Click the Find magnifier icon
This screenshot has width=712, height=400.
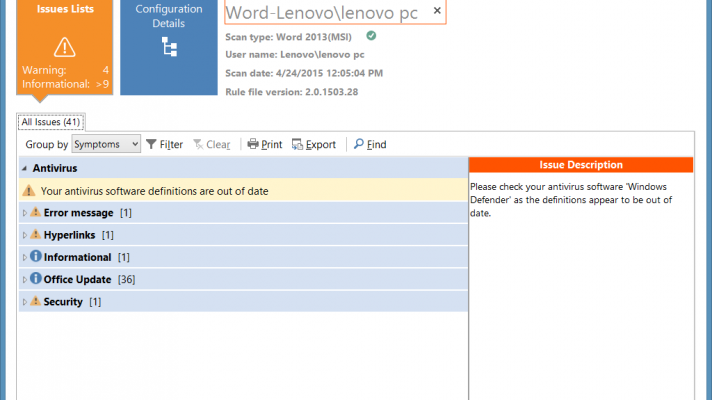coord(359,144)
